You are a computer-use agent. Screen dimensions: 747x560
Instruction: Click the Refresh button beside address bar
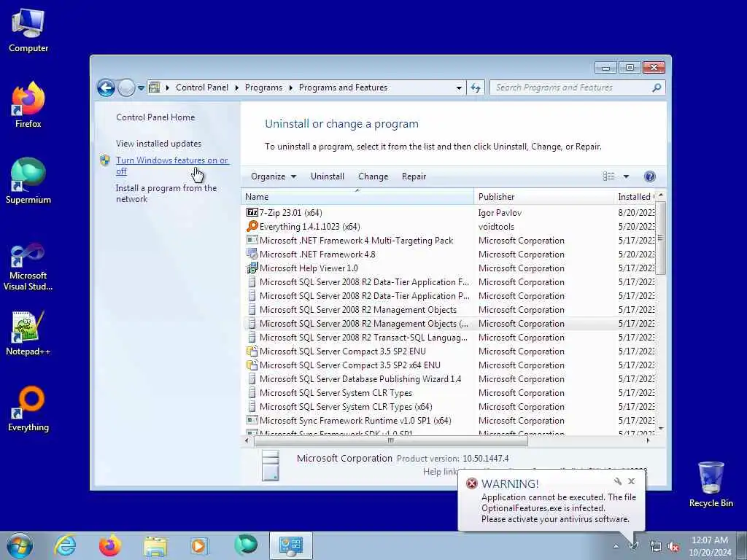(x=476, y=87)
